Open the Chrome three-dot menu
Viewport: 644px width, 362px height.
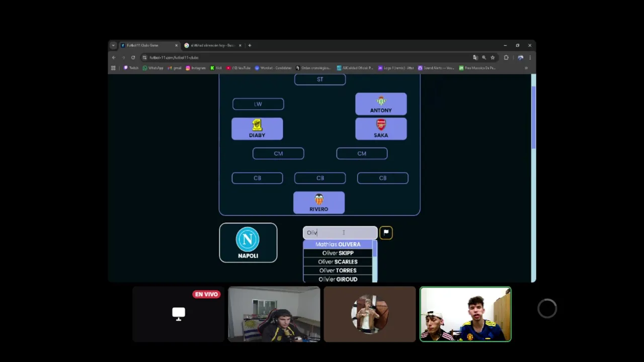pos(530,57)
